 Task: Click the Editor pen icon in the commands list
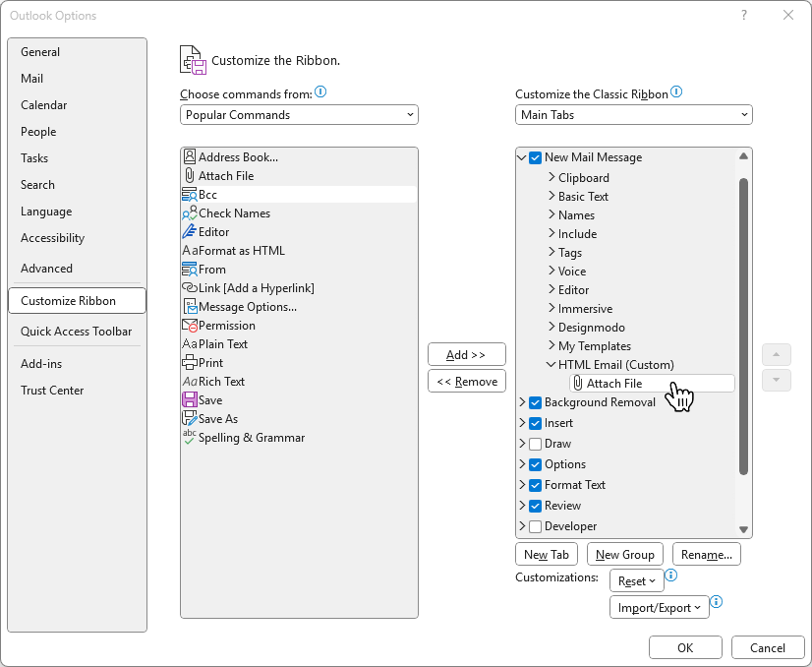coord(190,231)
